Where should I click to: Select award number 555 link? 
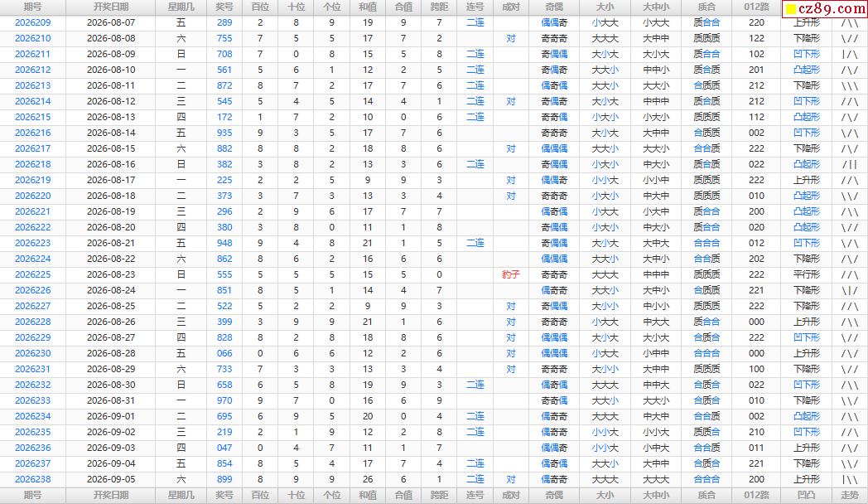click(x=224, y=274)
